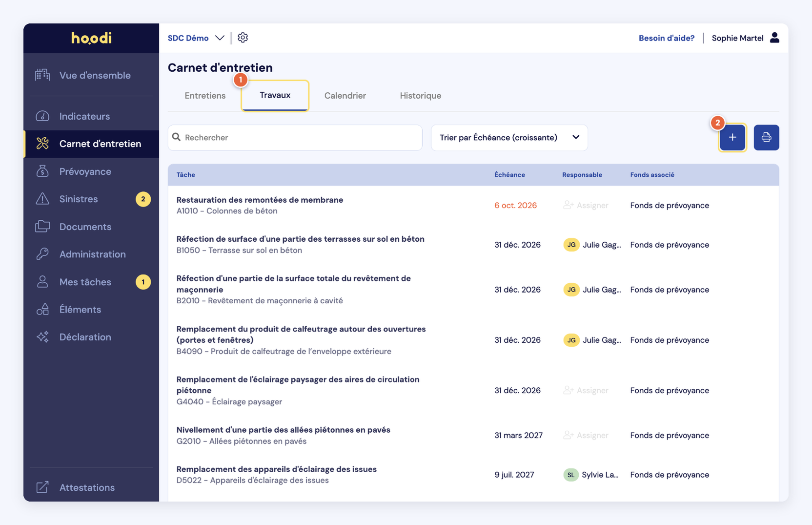Switch to the Entretiens tab
This screenshot has width=812, height=525.
(205, 96)
